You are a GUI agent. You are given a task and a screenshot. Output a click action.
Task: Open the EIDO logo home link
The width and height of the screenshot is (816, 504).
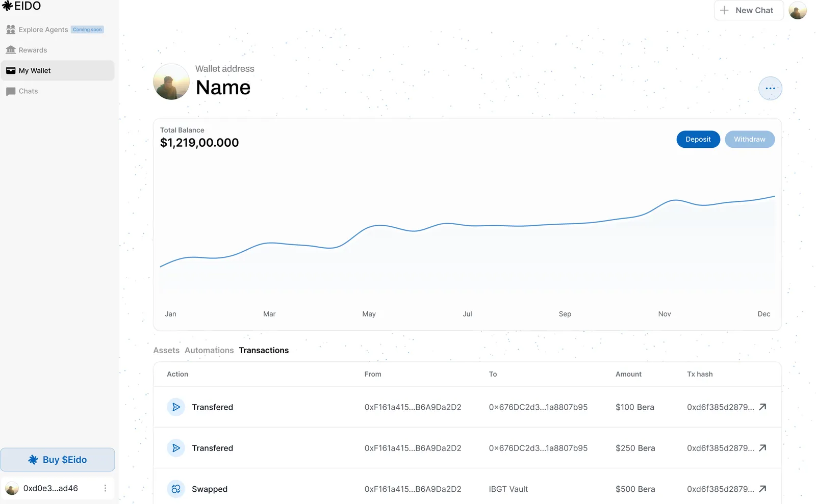[x=21, y=6]
